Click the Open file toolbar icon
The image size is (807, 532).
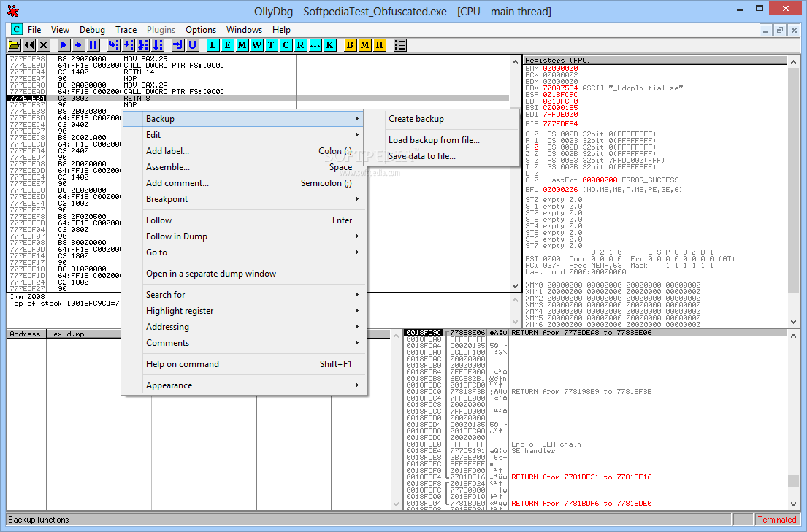click(x=14, y=45)
